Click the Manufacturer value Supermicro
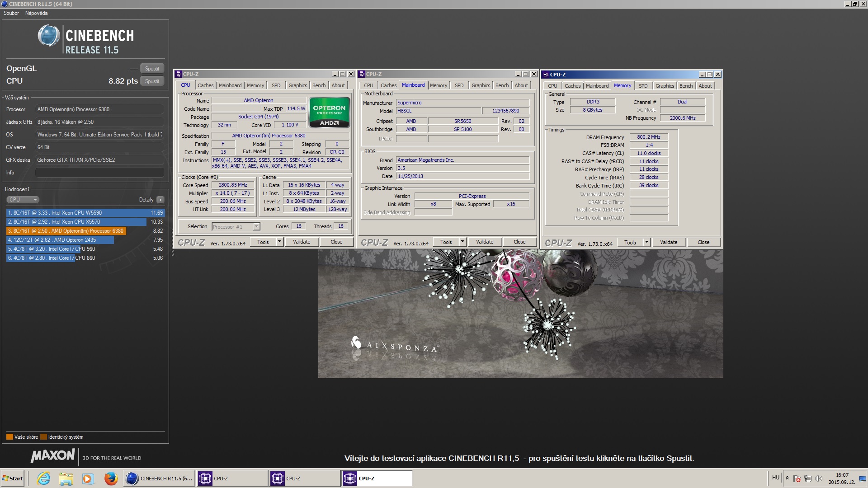Viewport: 868px width, 488px height. point(462,103)
